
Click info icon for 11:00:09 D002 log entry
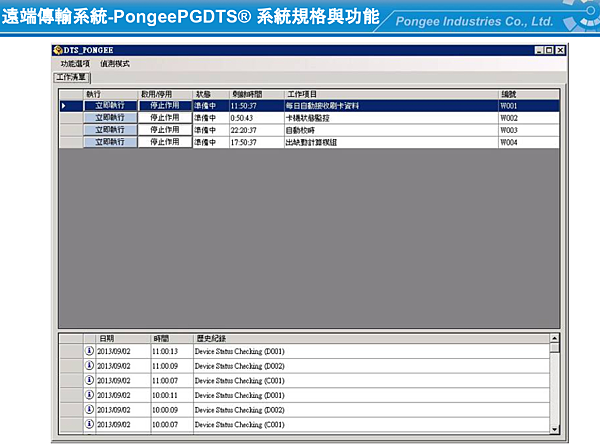click(89, 366)
